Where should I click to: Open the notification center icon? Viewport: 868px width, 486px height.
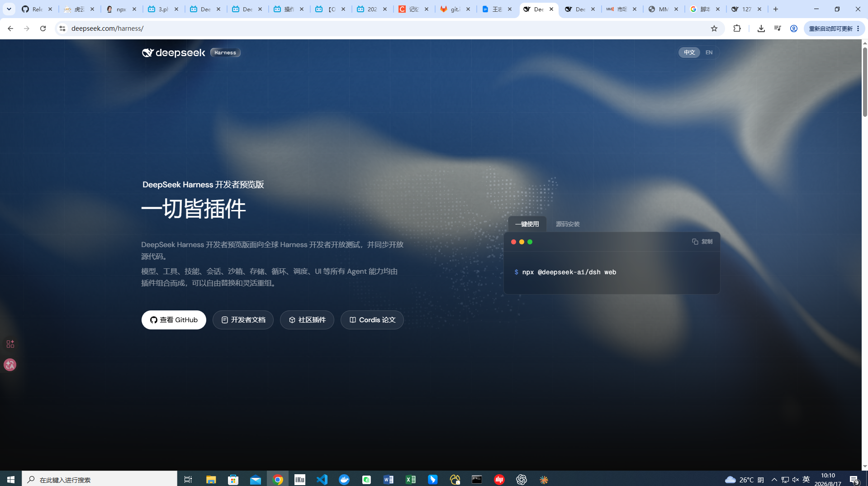(x=854, y=480)
